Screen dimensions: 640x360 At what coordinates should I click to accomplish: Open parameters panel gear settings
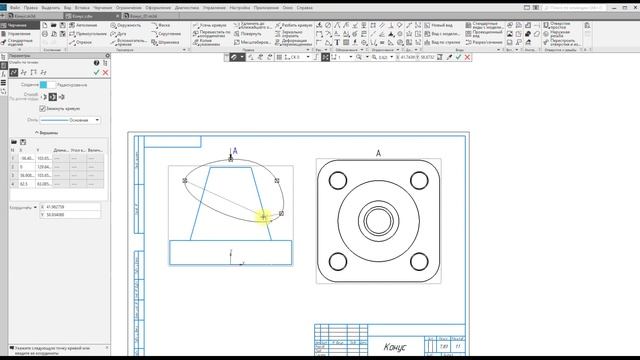[x=107, y=56]
